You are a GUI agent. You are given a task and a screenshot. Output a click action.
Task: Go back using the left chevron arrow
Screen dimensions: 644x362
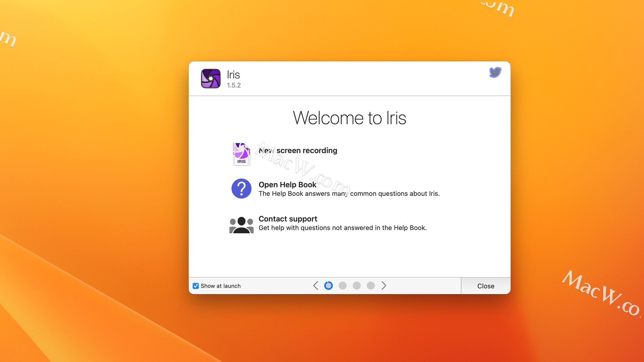pyautogui.click(x=315, y=286)
